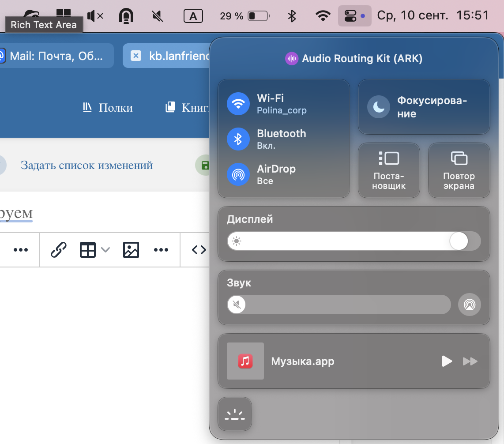Toggle the AirDrop button
504x444 pixels.
pyautogui.click(x=238, y=175)
